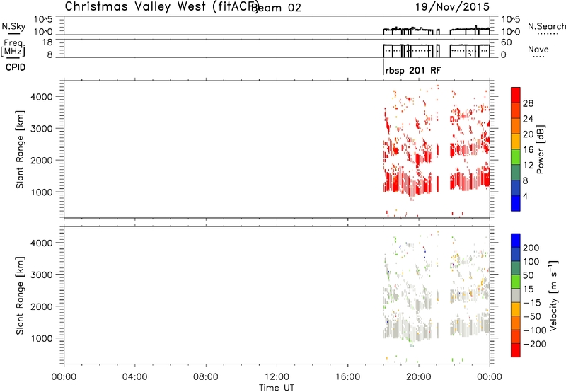
Task: Click the 'N.Sky' legend label
Action: point(13,26)
